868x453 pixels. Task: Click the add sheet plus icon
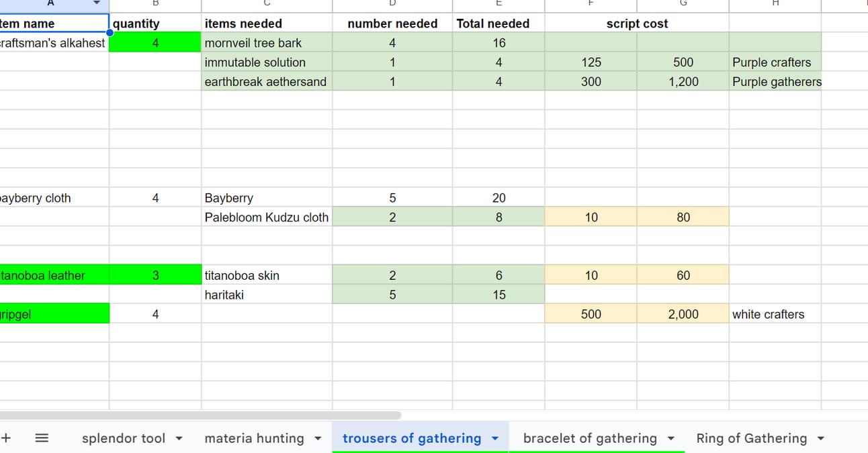pyautogui.click(x=6, y=438)
